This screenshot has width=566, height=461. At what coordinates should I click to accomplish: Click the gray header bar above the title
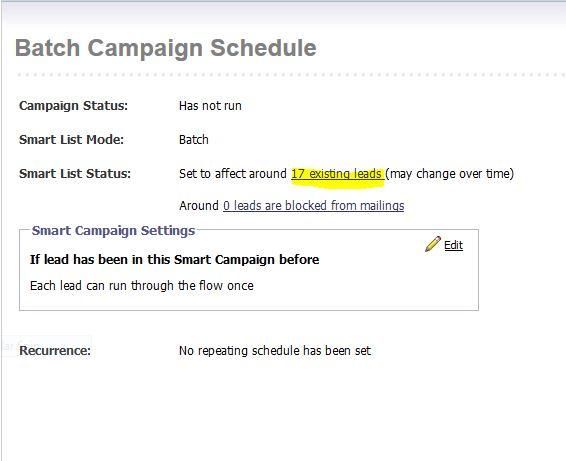(285, 14)
